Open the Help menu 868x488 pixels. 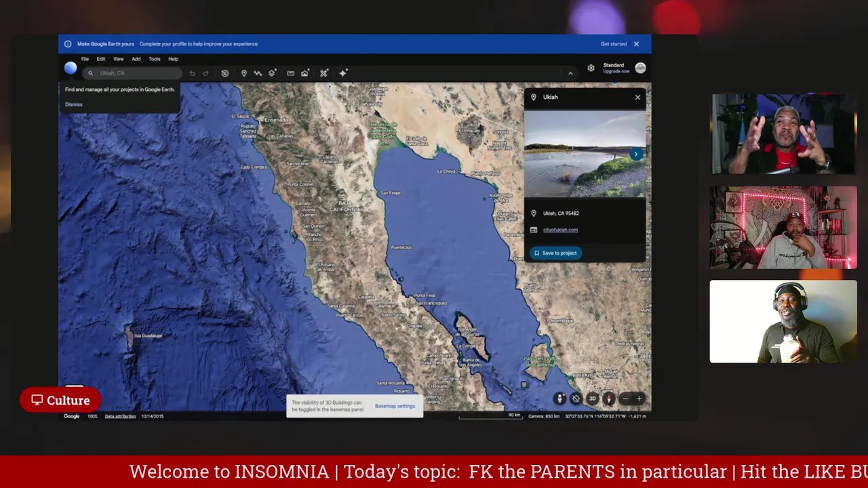pyautogui.click(x=173, y=59)
